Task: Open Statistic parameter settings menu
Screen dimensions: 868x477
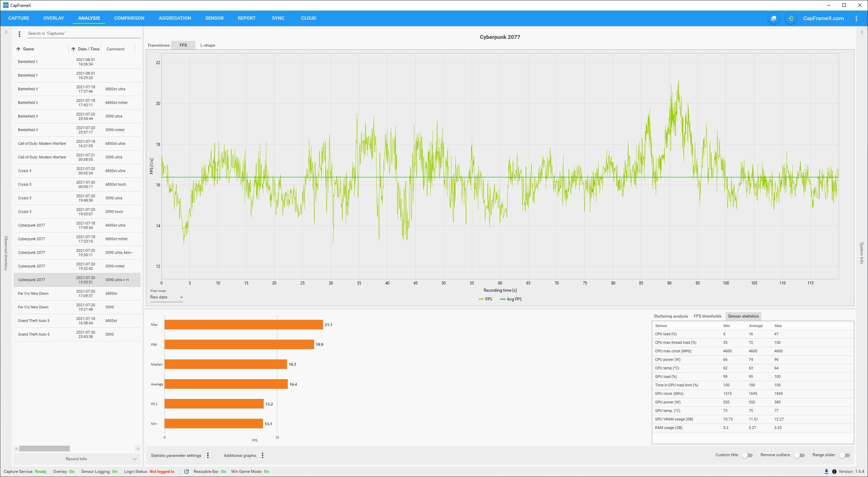Action: tap(208, 456)
